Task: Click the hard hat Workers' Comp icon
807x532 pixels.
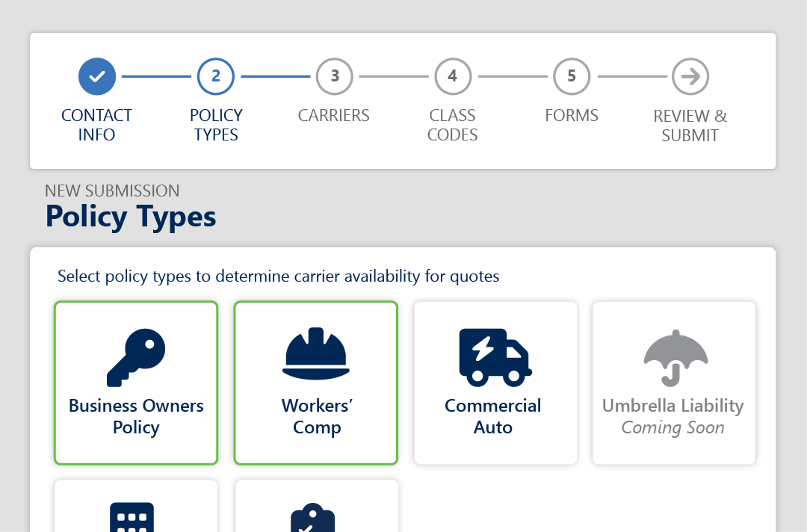Action: 315,354
